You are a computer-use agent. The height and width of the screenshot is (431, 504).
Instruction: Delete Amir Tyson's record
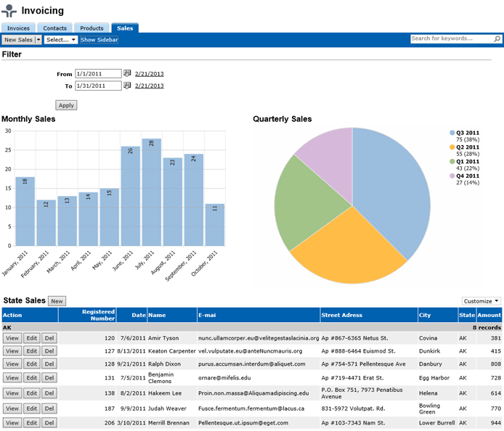click(49, 338)
